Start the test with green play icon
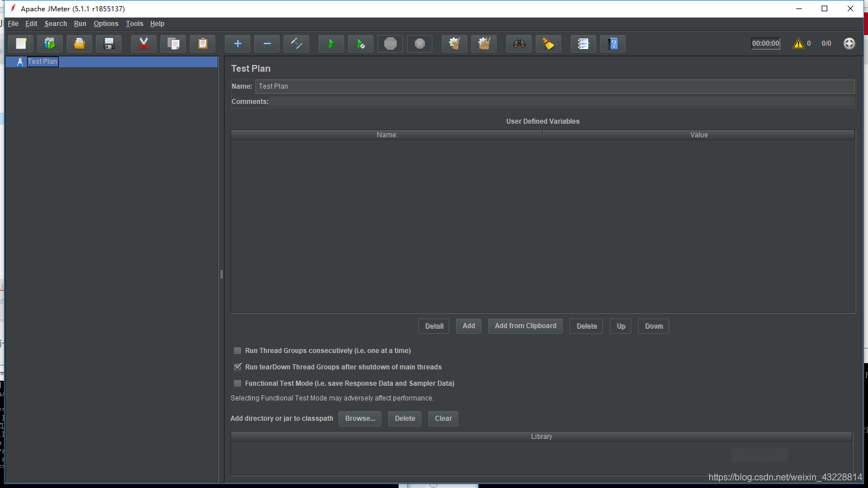This screenshot has width=868, height=488. pos(332,43)
